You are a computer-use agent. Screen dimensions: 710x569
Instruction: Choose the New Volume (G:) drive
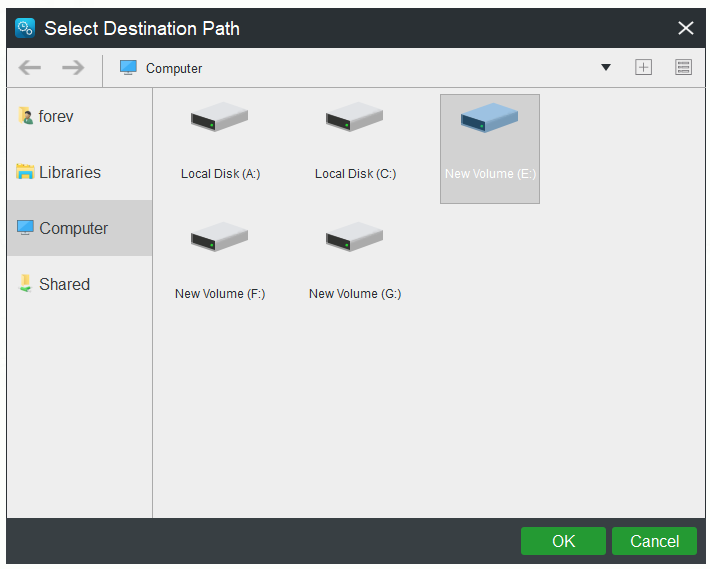[x=355, y=261]
